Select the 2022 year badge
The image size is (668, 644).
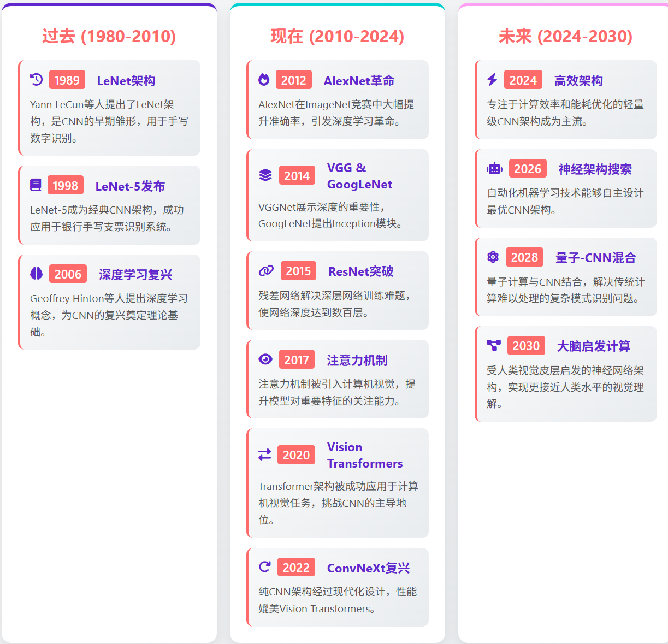297,567
